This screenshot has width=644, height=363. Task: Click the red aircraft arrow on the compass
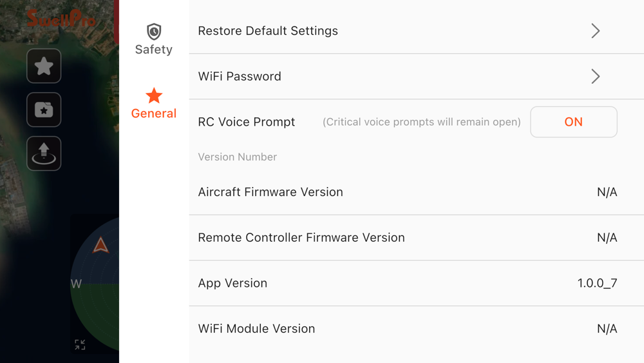[100, 245]
